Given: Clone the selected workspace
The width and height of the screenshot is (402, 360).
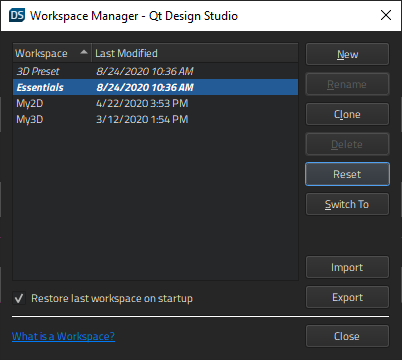Looking at the screenshot, I should 347,114.
